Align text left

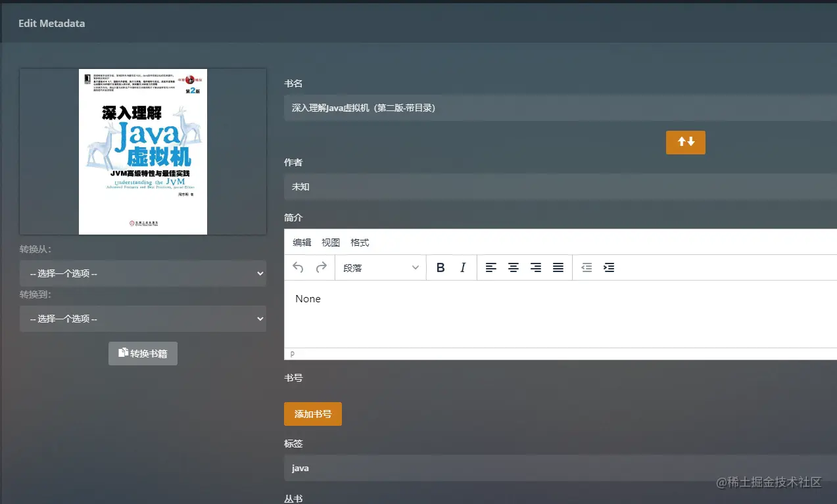point(491,267)
